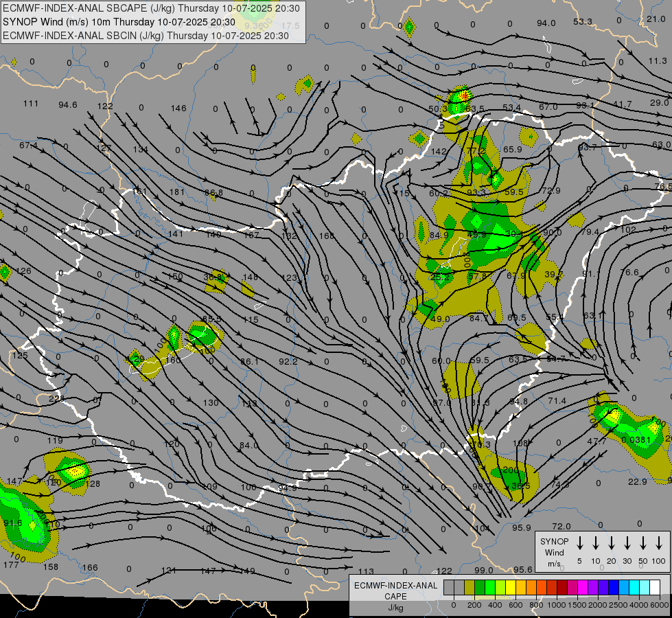The width and height of the screenshot is (672, 618).
Task: Click the SYNOP label in wind legend
Action: click(x=554, y=541)
